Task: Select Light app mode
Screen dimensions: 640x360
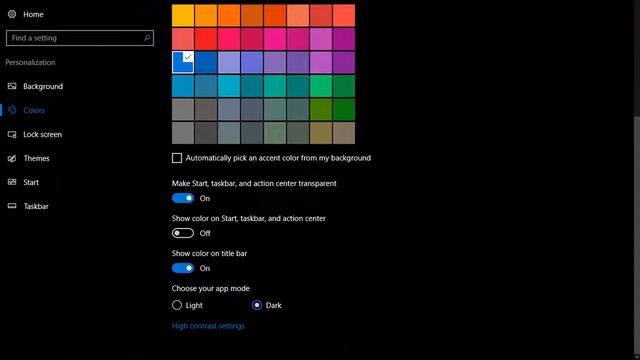Action: point(177,305)
